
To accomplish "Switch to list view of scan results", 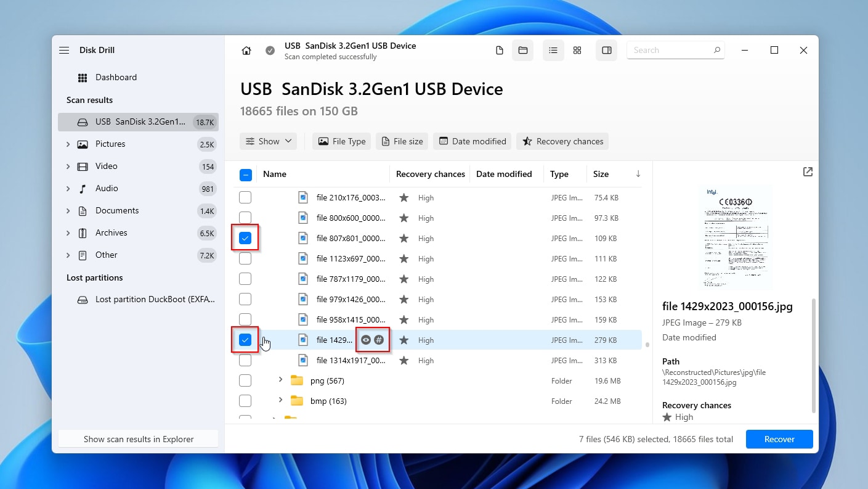I will click(553, 50).
